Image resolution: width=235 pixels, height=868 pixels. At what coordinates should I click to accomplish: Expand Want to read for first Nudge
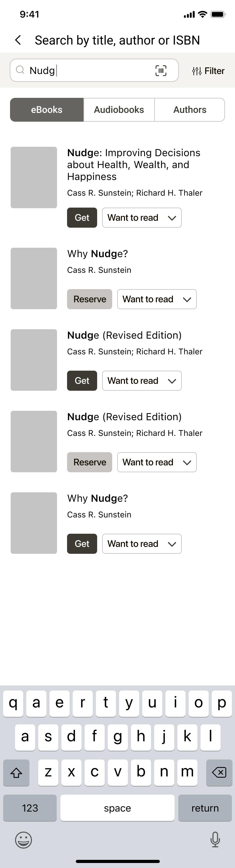coord(142,218)
